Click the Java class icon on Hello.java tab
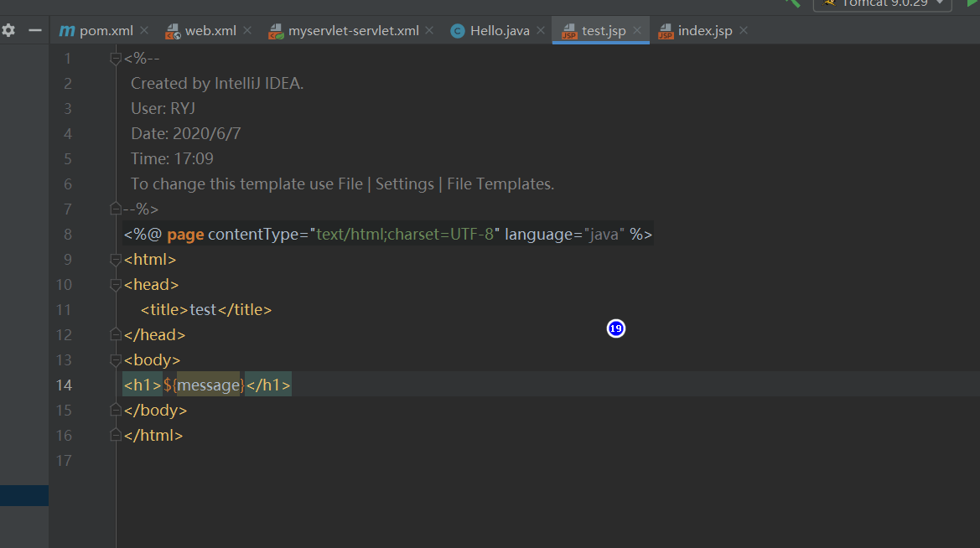The image size is (980, 548). 458,32
